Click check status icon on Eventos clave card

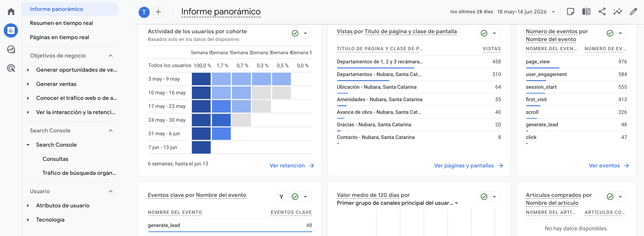(295, 197)
